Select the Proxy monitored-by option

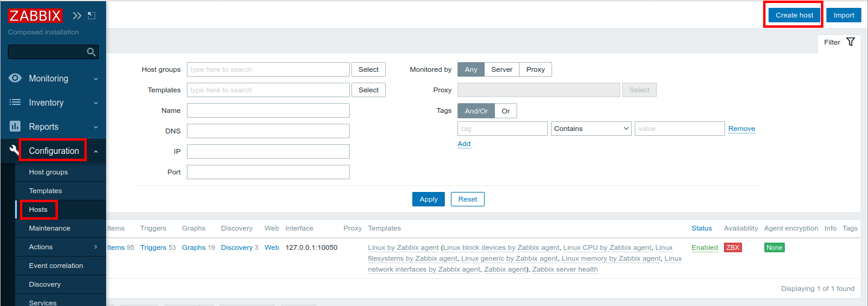coord(535,69)
